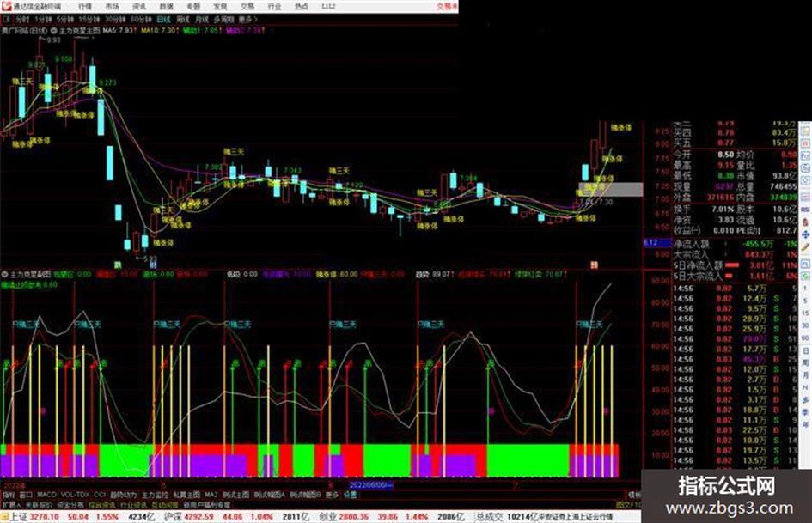Click the sidebar 周 period shortcut

(805, 362)
